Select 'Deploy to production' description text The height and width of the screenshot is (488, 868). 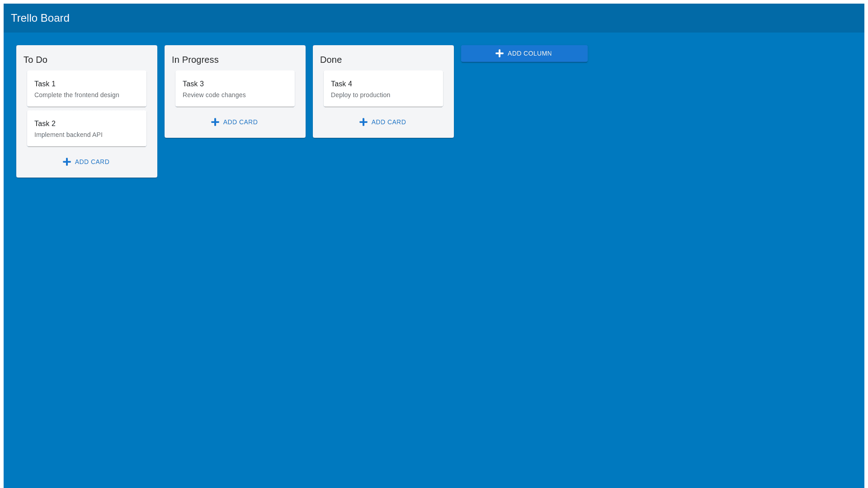(x=360, y=95)
